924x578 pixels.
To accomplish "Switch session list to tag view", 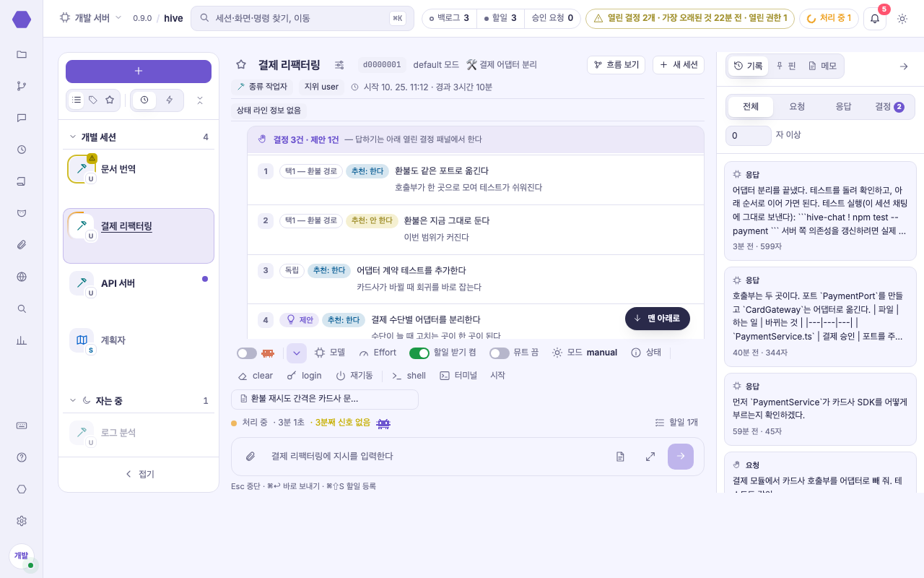I will coord(93,100).
